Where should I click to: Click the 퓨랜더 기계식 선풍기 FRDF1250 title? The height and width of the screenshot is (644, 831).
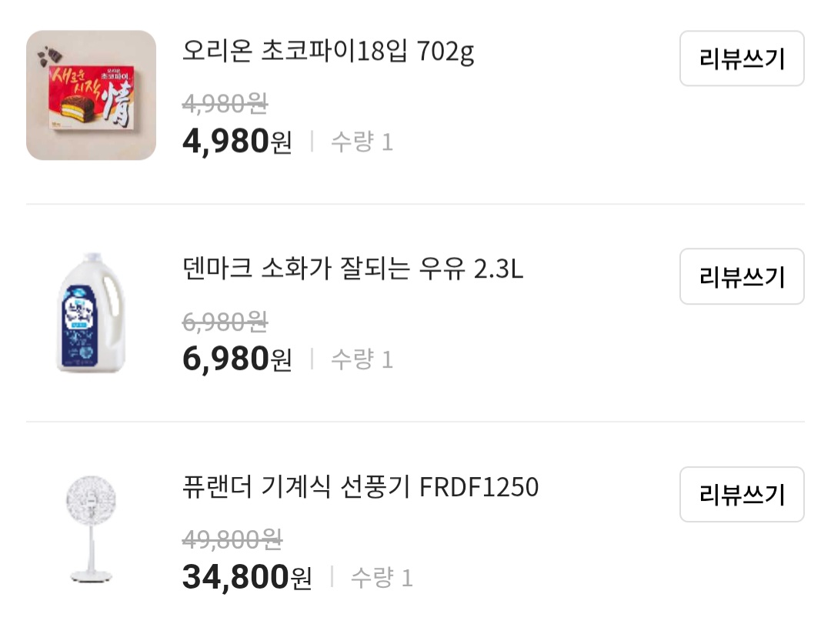click(x=360, y=487)
